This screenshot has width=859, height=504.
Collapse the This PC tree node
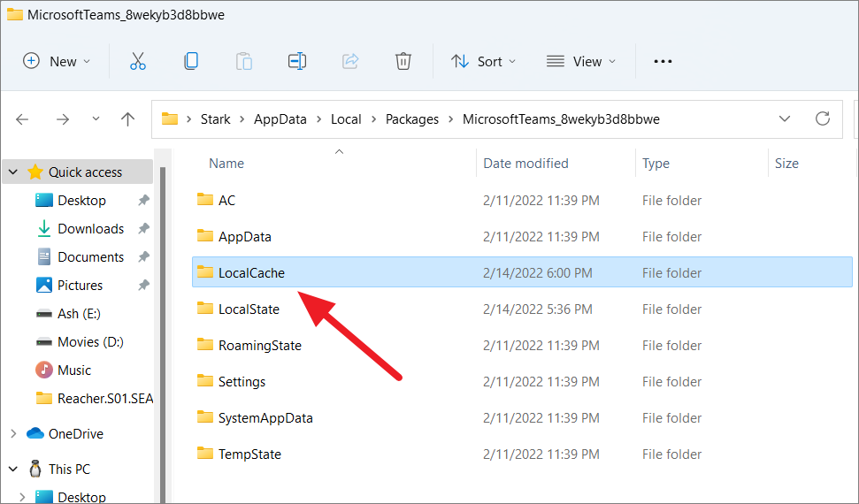coord(13,469)
